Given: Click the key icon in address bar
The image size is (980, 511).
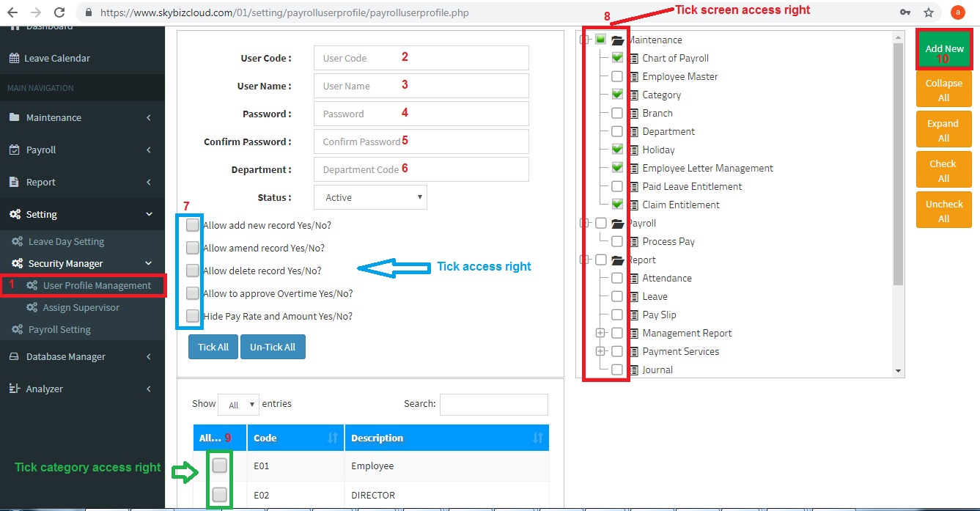Looking at the screenshot, I should pyautogui.click(x=907, y=12).
